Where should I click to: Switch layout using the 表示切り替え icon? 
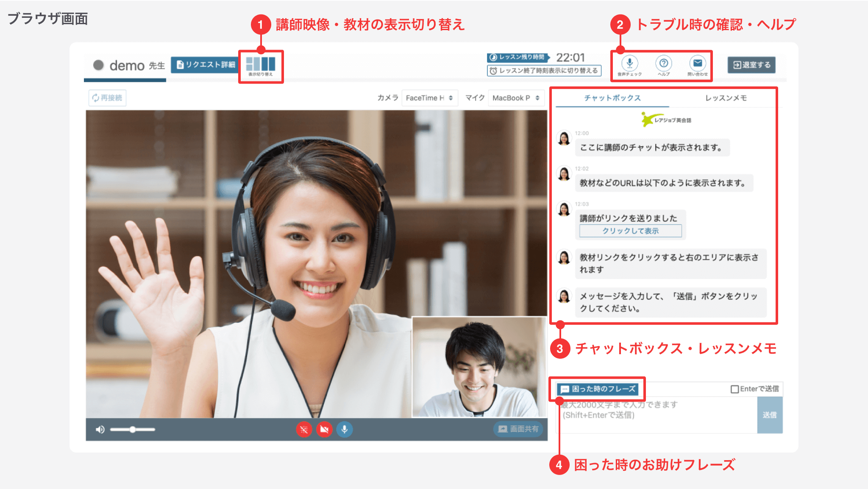pos(261,64)
